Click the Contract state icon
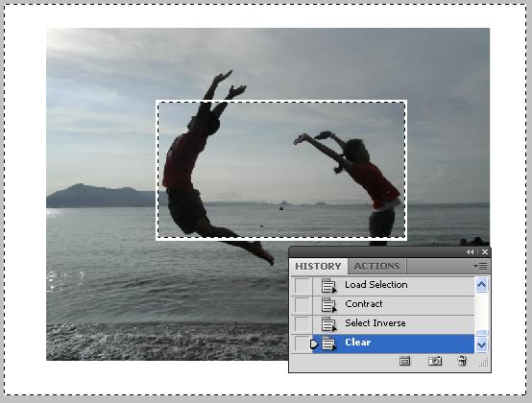 click(328, 305)
